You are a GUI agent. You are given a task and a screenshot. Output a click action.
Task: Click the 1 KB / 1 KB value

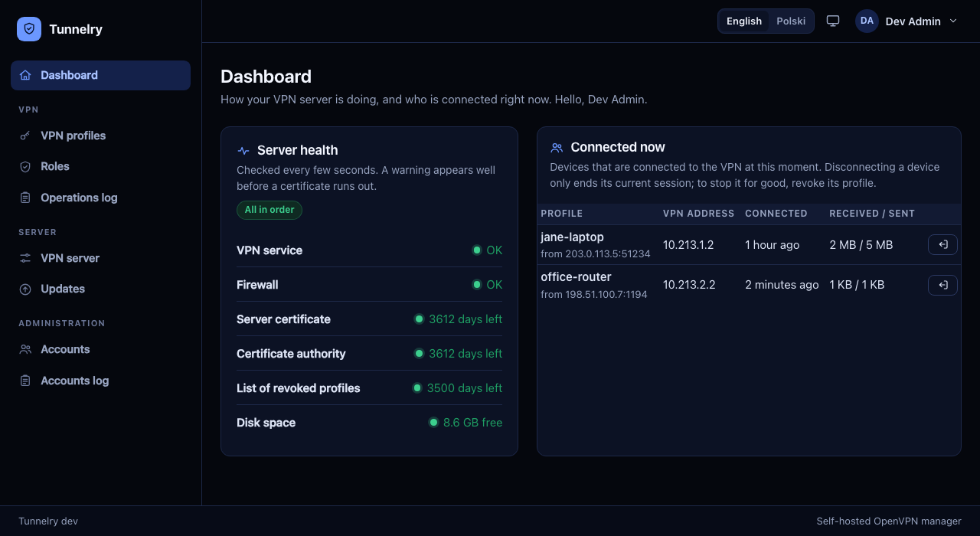857,285
